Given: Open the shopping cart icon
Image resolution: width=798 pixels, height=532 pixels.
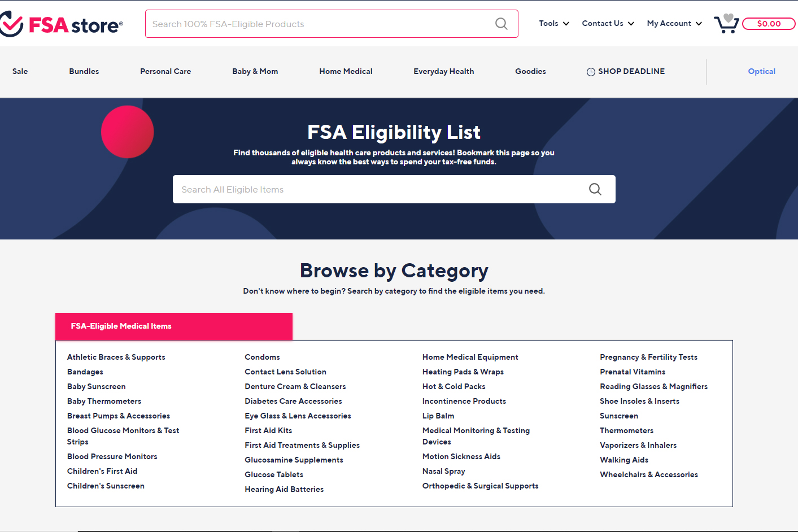Looking at the screenshot, I should pyautogui.click(x=726, y=24).
